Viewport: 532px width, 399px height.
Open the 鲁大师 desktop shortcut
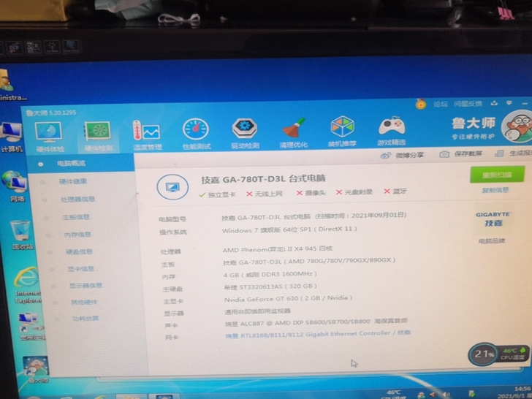click(x=36, y=369)
